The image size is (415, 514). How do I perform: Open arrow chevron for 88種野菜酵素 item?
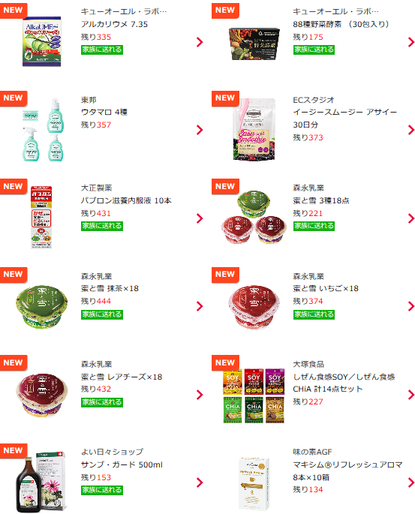tap(411, 42)
